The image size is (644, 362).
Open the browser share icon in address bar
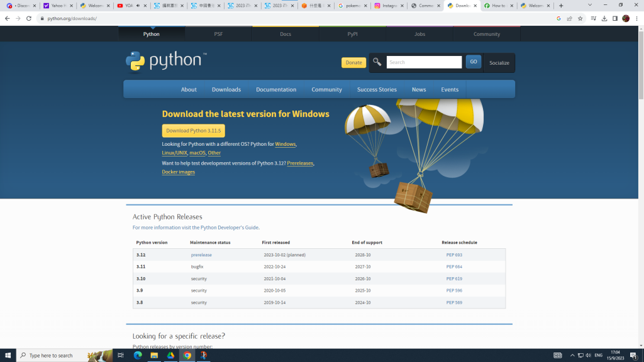[x=569, y=18]
